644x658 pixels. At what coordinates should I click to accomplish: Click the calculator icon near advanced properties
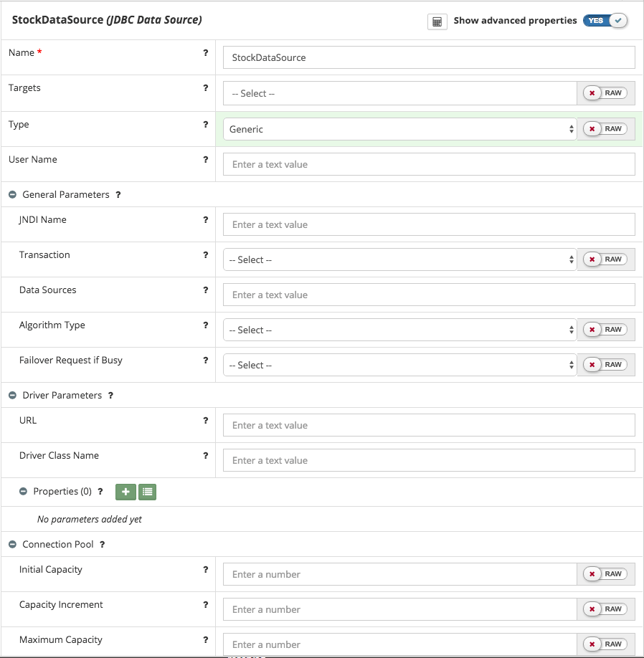437,21
